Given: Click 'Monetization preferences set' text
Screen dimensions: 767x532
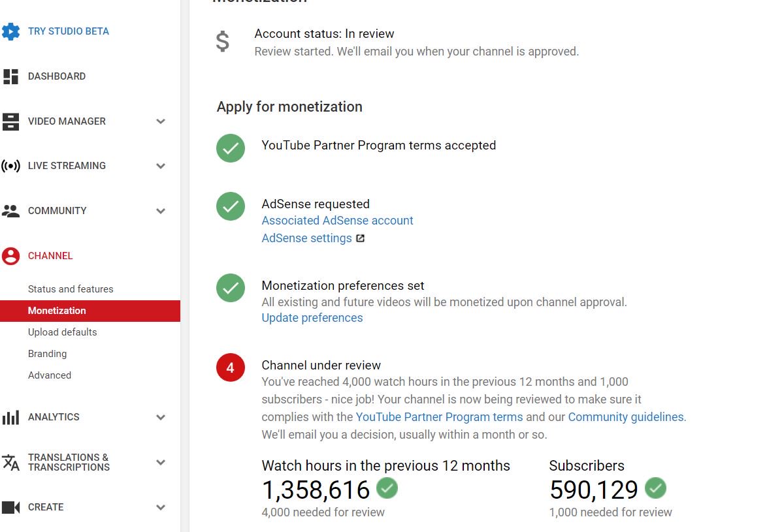Looking at the screenshot, I should pos(343,285).
